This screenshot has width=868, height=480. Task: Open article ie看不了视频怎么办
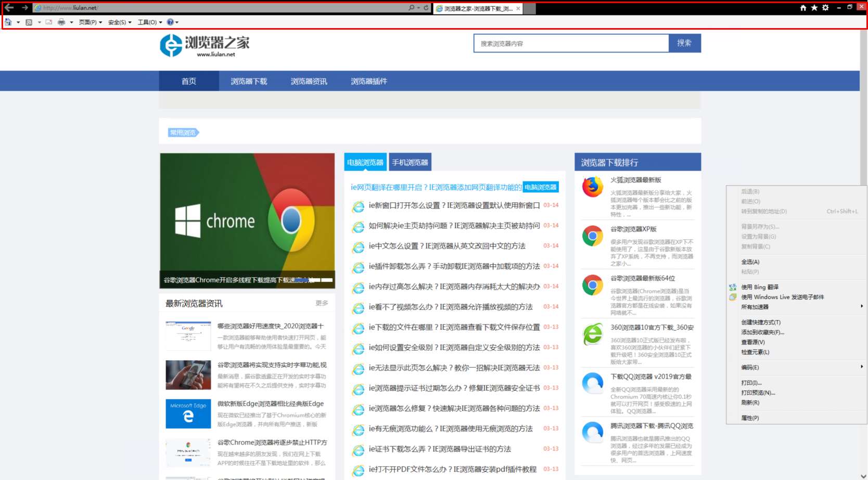click(451, 307)
